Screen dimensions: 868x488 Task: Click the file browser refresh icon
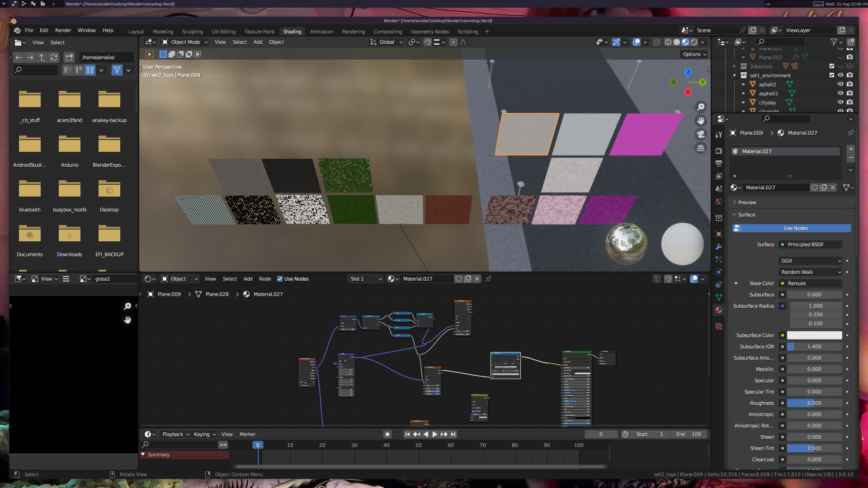(x=54, y=57)
